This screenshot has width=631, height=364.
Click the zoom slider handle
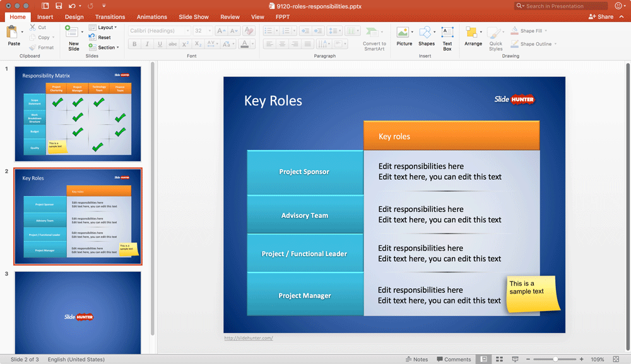pyautogui.click(x=555, y=359)
